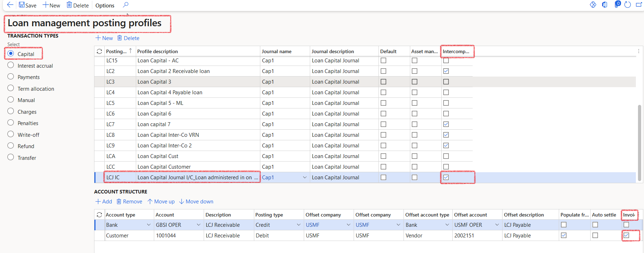644x253 pixels.
Task: Click the top toolbar New plus icon
Action: click(x=45, y=5)
